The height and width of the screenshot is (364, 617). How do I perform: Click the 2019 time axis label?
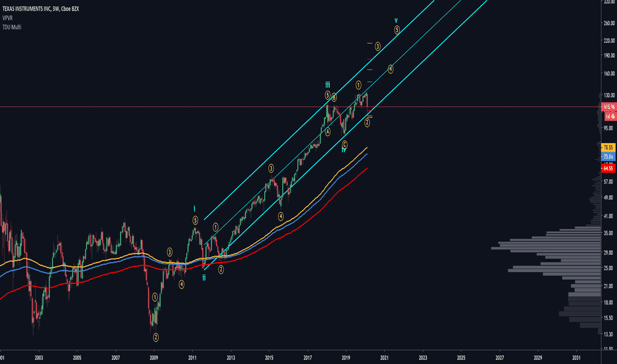(x=346, y=357)
